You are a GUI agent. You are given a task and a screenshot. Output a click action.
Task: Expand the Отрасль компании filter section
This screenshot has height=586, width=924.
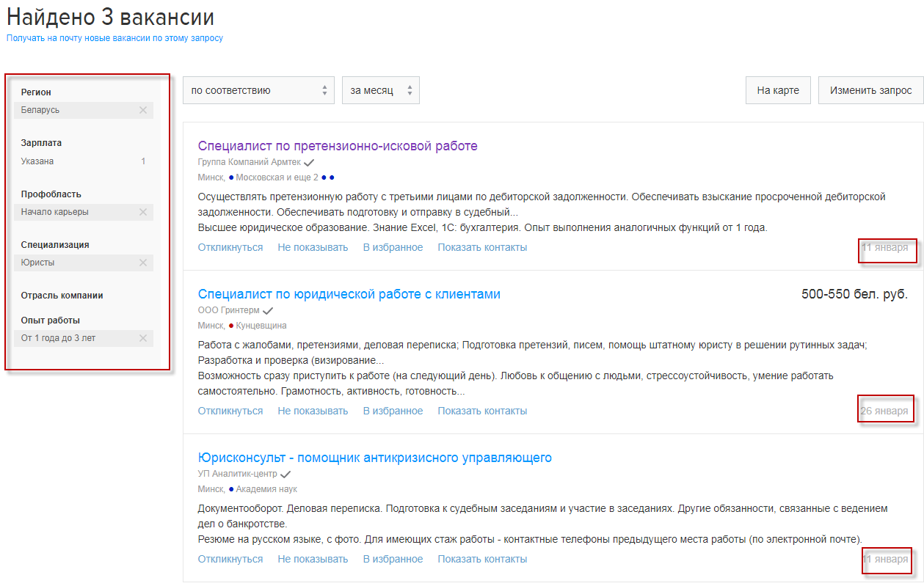tap(62, 296)
